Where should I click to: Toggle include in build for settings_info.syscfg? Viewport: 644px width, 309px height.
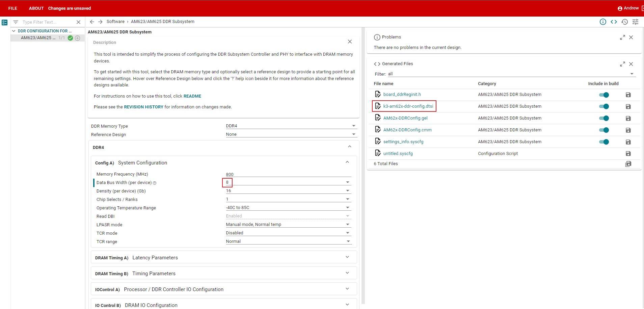point(604,142)
